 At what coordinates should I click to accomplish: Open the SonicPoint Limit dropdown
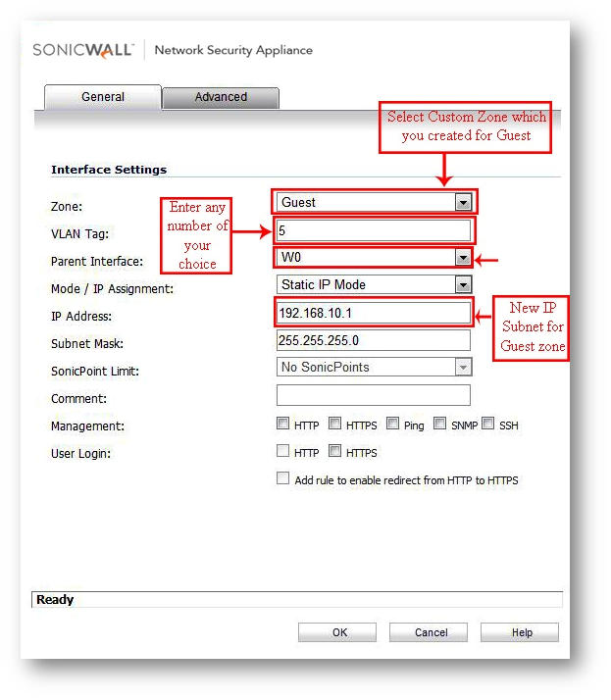pos(374,367)
